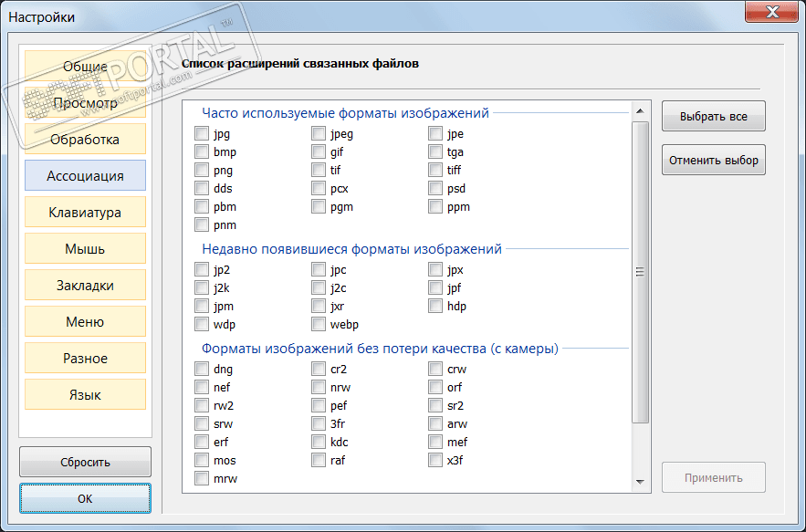Tick the jp2 extension checkbox
The width and height of the screenshot is (806, 532).
[202, 269]
